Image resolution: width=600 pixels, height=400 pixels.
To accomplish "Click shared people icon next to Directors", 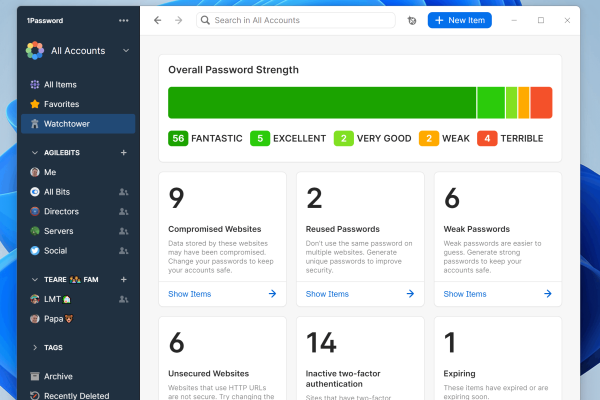I will click(123, 211).
